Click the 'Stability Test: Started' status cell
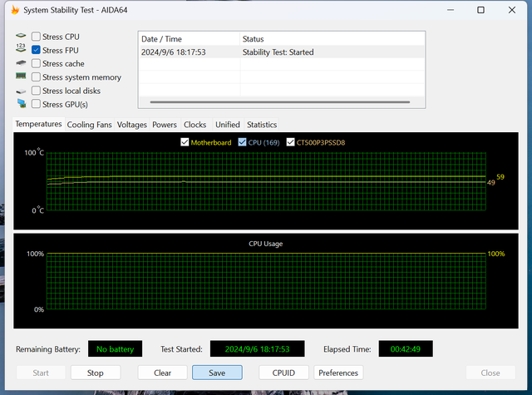532x395 pixels. 278,52
